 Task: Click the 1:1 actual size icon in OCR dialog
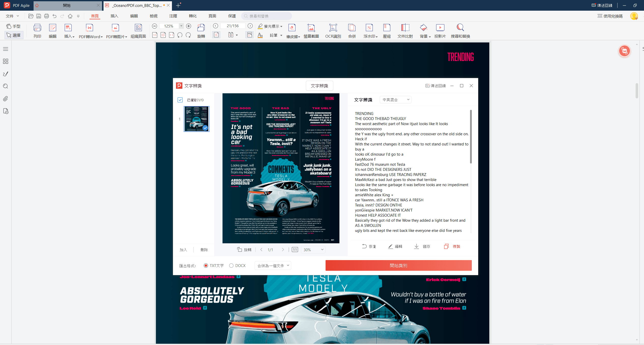pyautogui.click(x=295, y=250)
